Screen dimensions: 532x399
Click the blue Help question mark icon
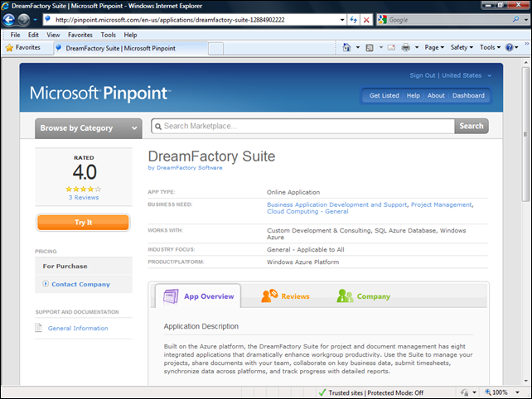[510, 47]
